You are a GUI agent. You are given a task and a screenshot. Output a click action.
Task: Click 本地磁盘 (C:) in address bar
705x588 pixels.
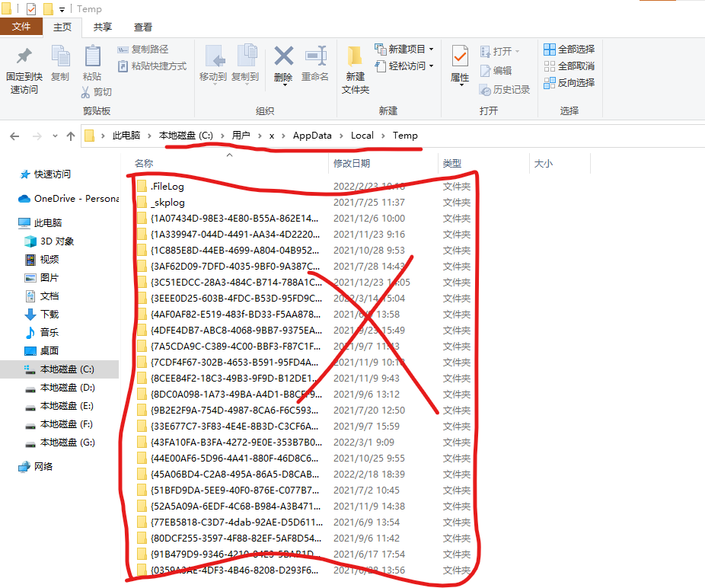(186, 136)
